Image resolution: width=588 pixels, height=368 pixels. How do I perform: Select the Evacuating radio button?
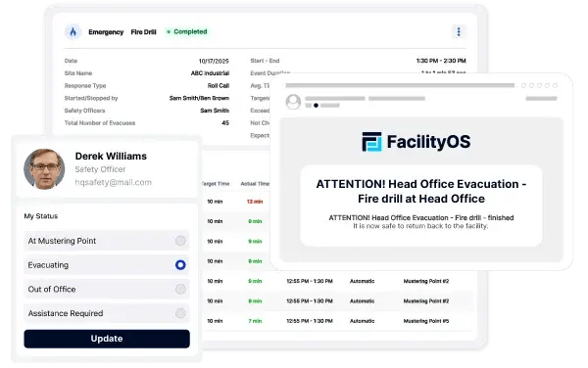click(x=180, y=265)
